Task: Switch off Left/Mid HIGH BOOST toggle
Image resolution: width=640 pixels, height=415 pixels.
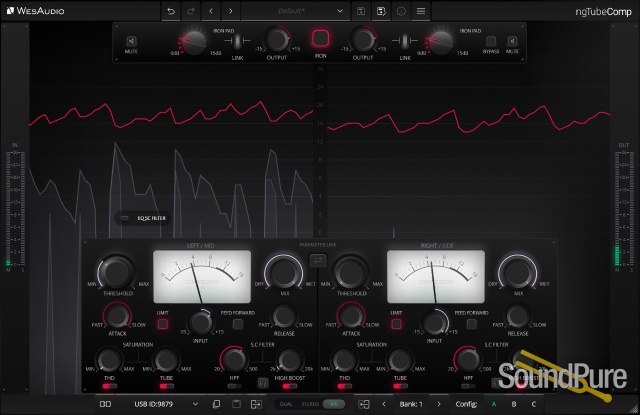Action: [289, 386]
